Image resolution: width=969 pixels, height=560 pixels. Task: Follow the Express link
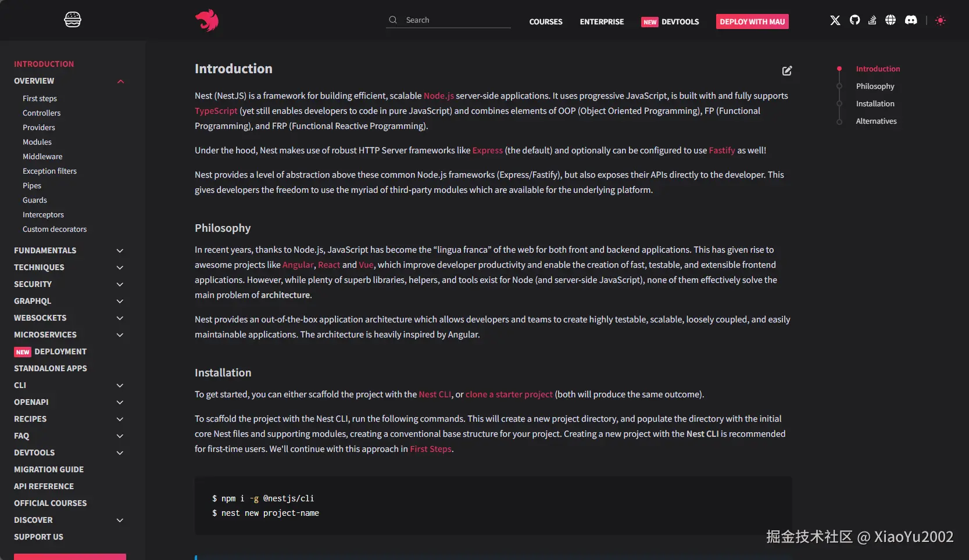pos(487,150)
